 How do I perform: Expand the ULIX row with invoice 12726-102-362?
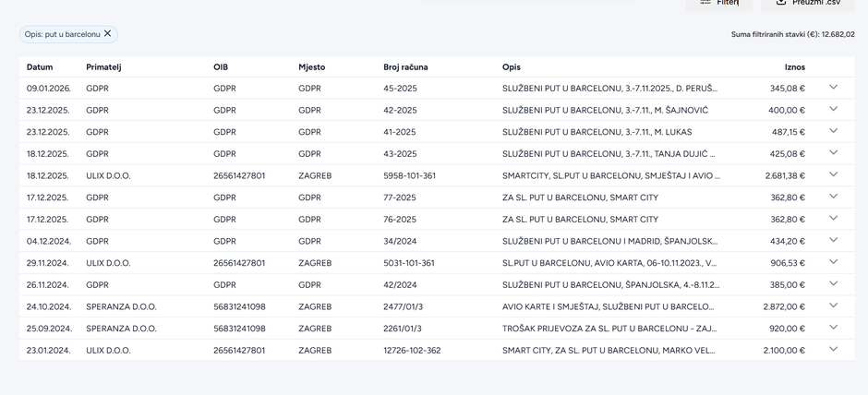tap(833, 350)
